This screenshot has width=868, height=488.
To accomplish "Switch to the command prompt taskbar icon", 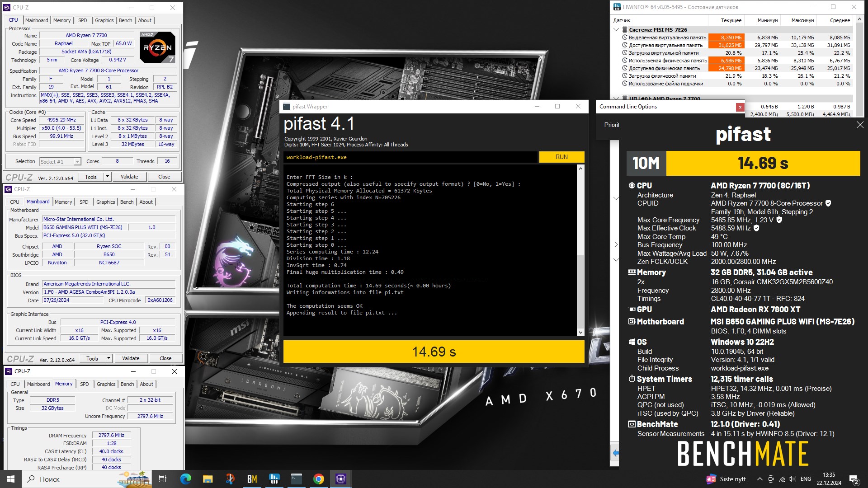I will 296,479.
